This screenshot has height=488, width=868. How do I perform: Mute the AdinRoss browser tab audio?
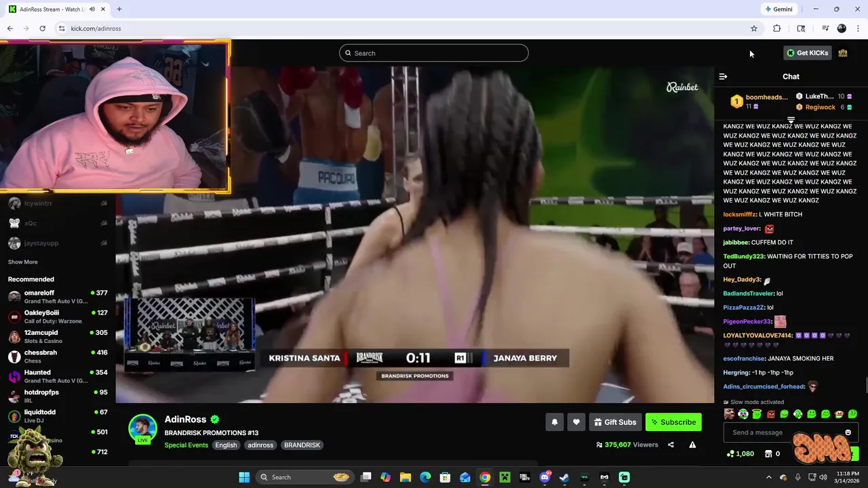click(x=92, y=9)
